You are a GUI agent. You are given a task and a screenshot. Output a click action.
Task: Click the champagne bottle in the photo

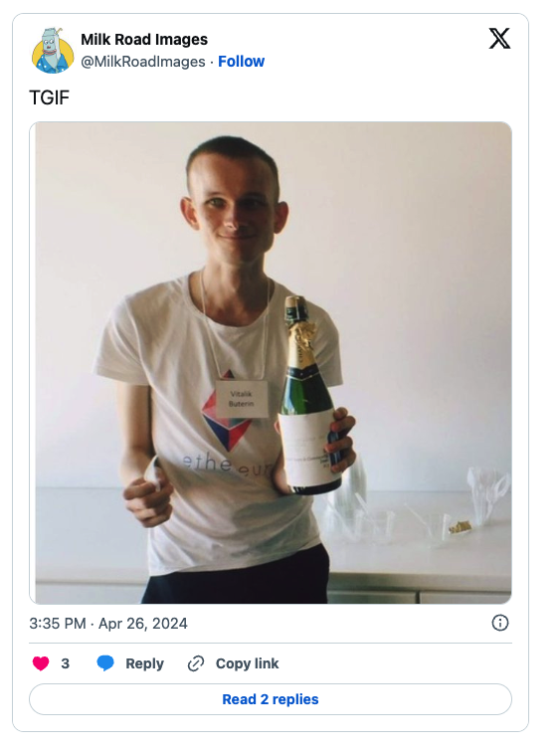click(x=309, y=396)
